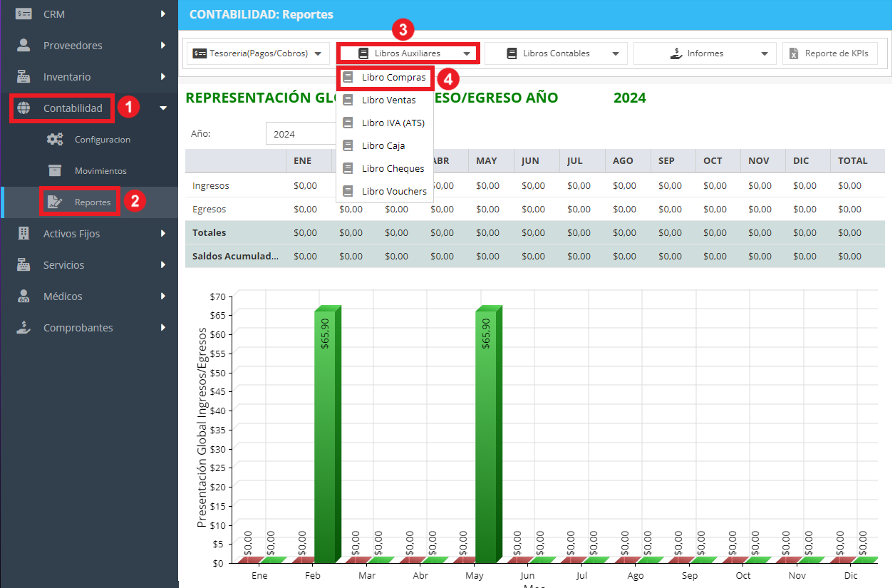Click the Proveedores person icon
The height and width of the screenshot is (588, 895).
(24, 46)
